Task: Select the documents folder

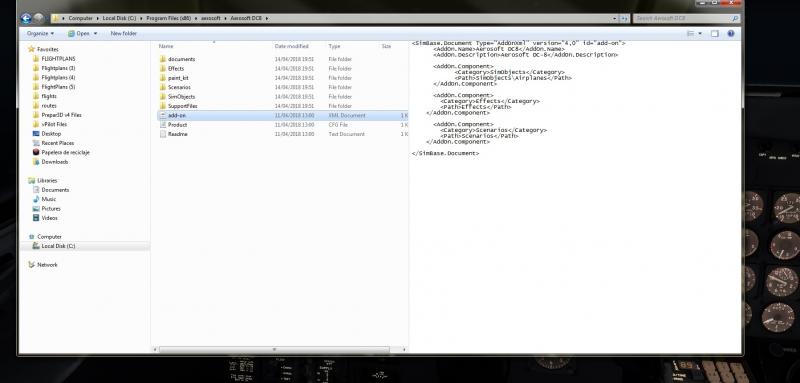Action: pyautogui.click(x=181, y=59)
